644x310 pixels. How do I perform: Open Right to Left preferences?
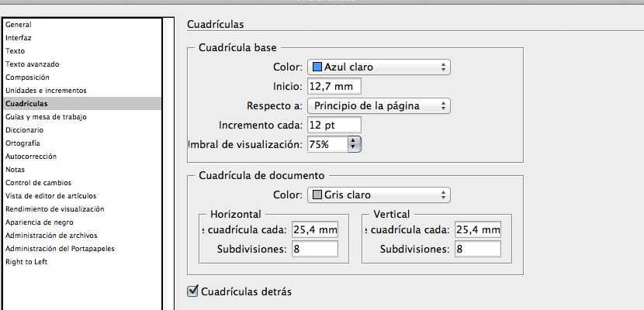click(x=27, y=261)
